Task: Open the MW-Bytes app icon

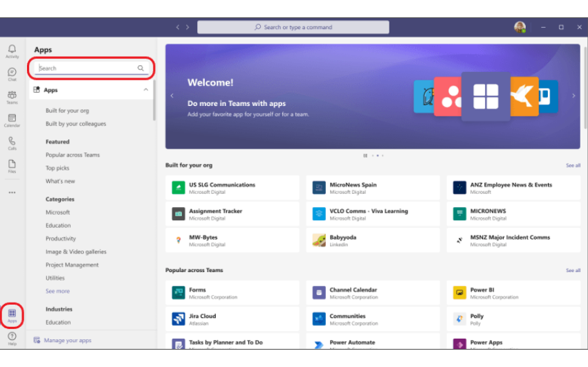Action: pos(178,240)
